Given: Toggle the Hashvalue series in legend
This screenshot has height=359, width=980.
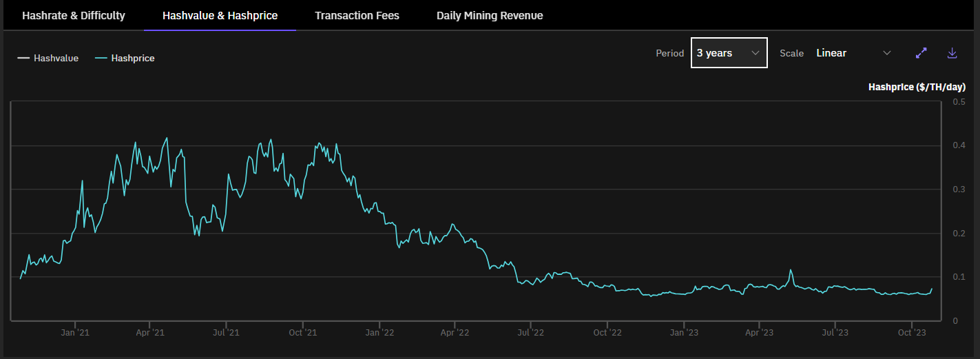Looking at the screenshot, I should tap(48, 58).
